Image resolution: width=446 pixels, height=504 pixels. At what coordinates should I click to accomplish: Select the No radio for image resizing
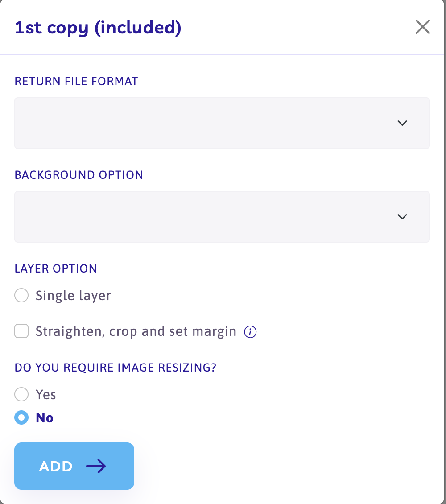tap(21, 417)
